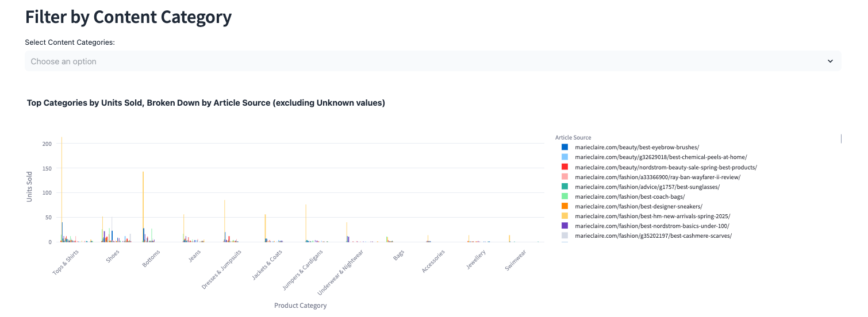Click the legend vertical scrollbar
The image size is (868, 317).
tap(841, 138)
